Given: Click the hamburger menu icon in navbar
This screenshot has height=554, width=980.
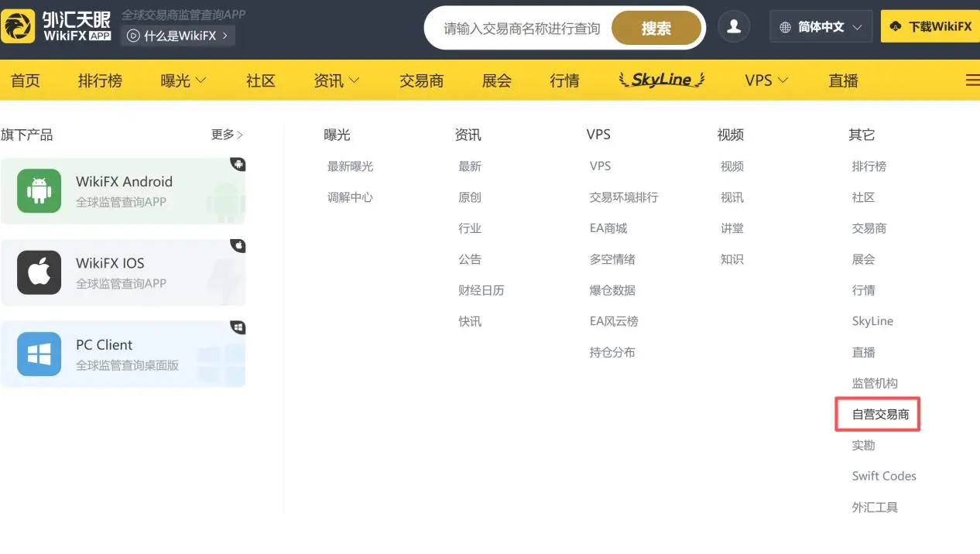Looking at the screenshot, I should pyautogui.click(x=972, y=80).
